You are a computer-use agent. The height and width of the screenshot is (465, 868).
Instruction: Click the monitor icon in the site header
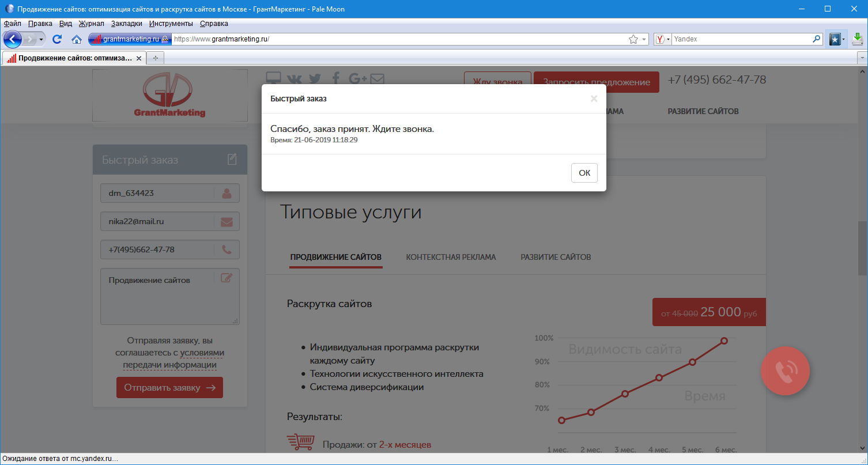pyautogui.click(x=273, y=79)
